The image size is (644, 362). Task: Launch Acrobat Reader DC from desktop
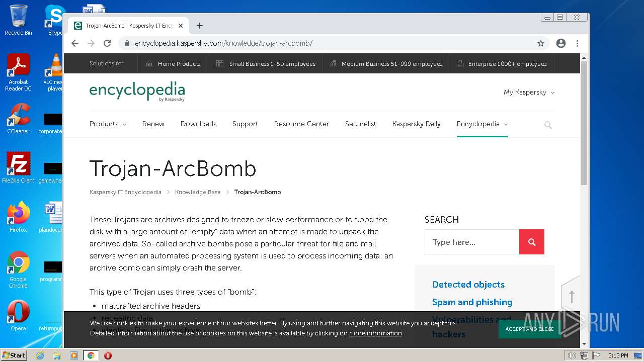(x=18, y=72)
